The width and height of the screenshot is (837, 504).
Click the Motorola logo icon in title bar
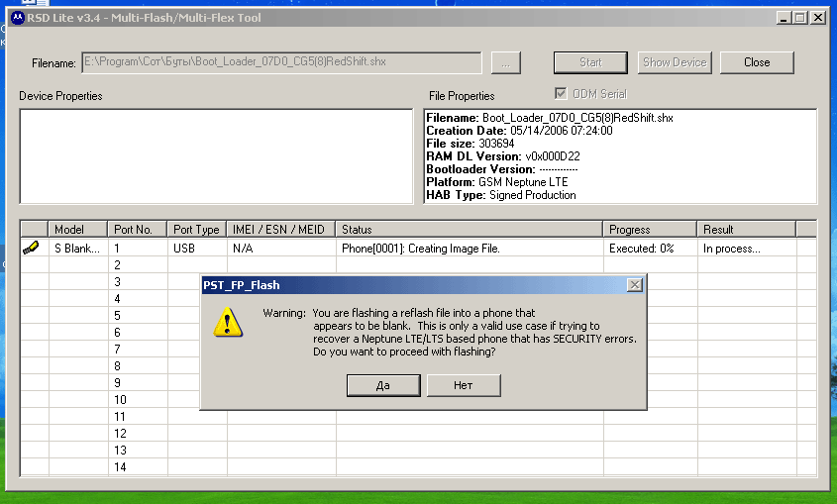point(18,18)
